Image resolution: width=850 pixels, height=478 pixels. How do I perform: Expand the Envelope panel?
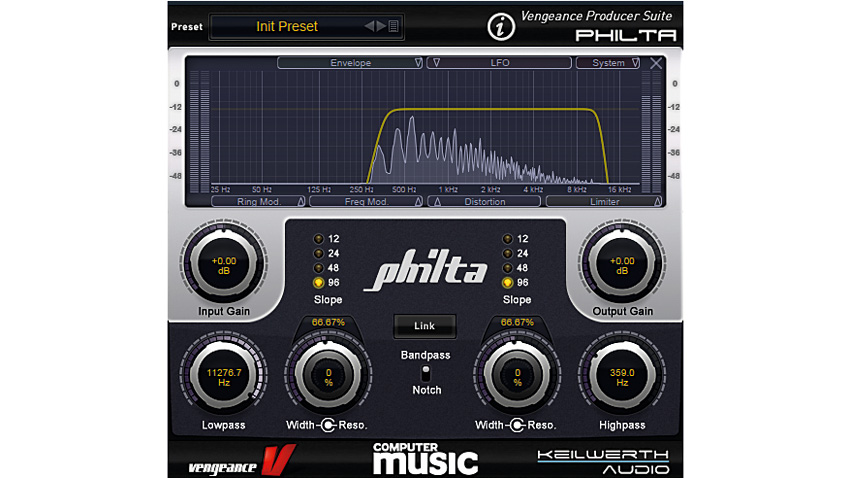point(350,63)
